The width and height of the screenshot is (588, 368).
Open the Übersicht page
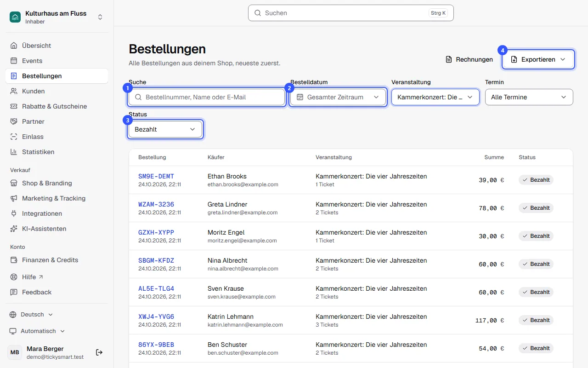[x=57, y=46]
